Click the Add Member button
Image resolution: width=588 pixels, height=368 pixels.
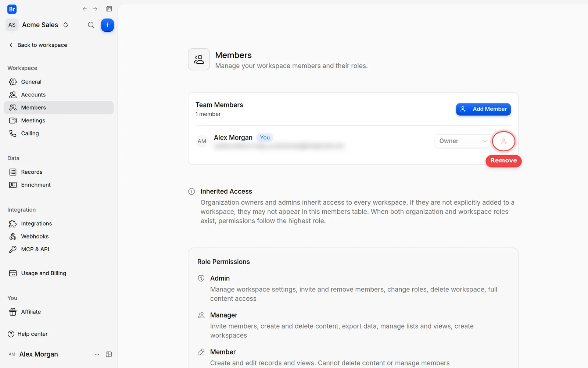pyautogui.click(x=483, y=109)
